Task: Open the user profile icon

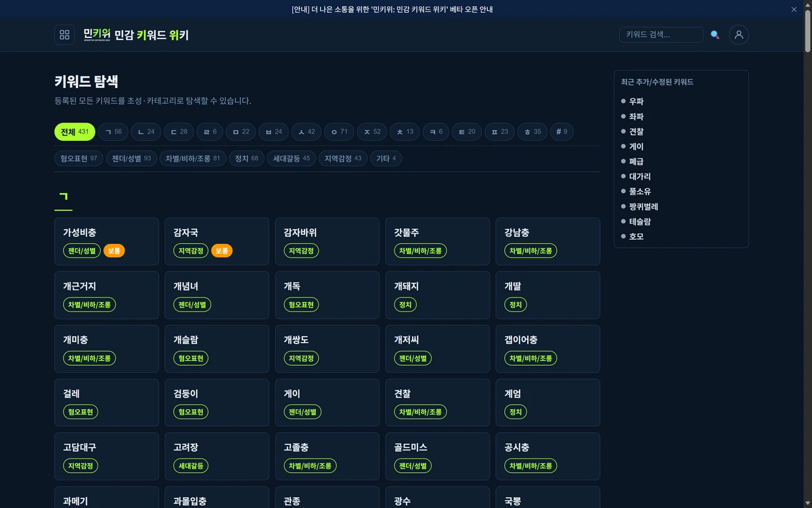Action: 739,35
